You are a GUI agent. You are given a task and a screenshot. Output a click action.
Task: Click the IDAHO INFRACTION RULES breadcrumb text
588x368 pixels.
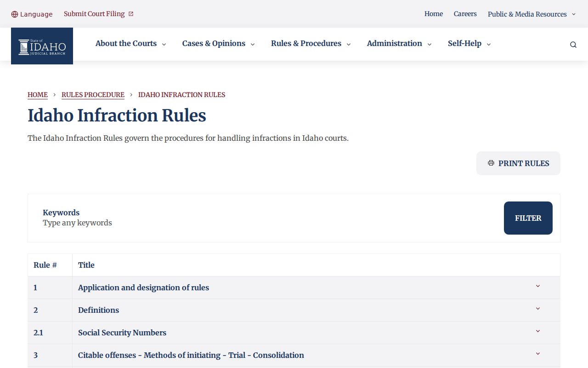[181, 95]
